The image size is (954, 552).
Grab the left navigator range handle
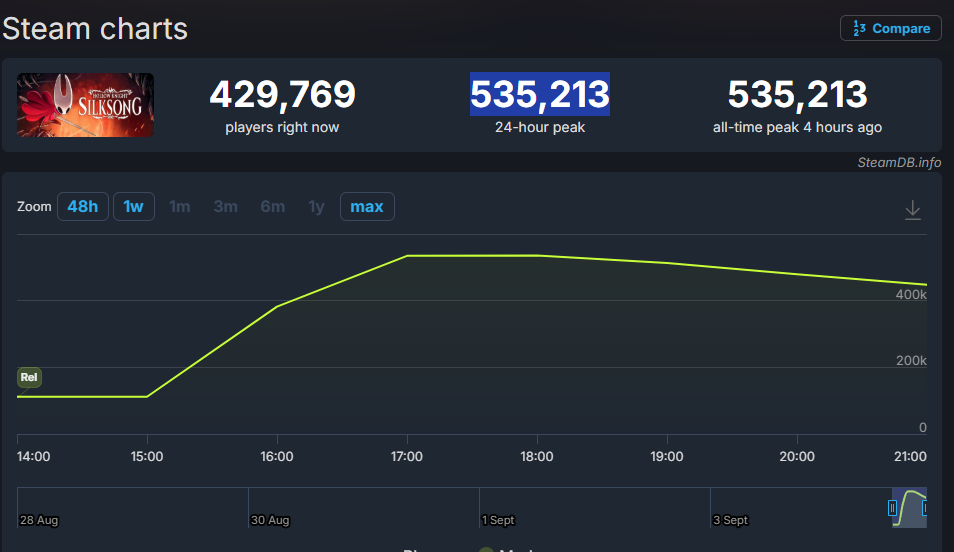[x=892, y=508]
